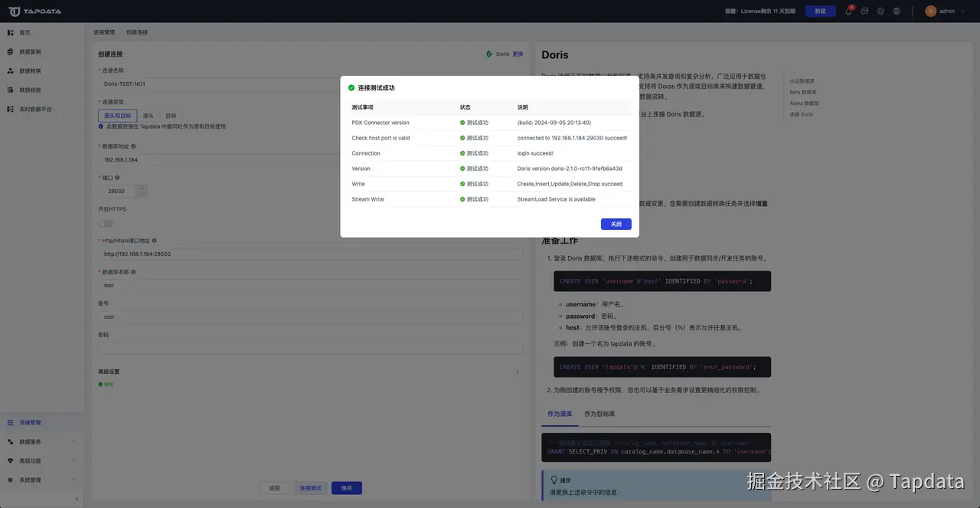Image resolution: width=980 pixels, height=508 pixels.
Task: Click the Tapdata logo in header
Action: [x=35, y=11]
